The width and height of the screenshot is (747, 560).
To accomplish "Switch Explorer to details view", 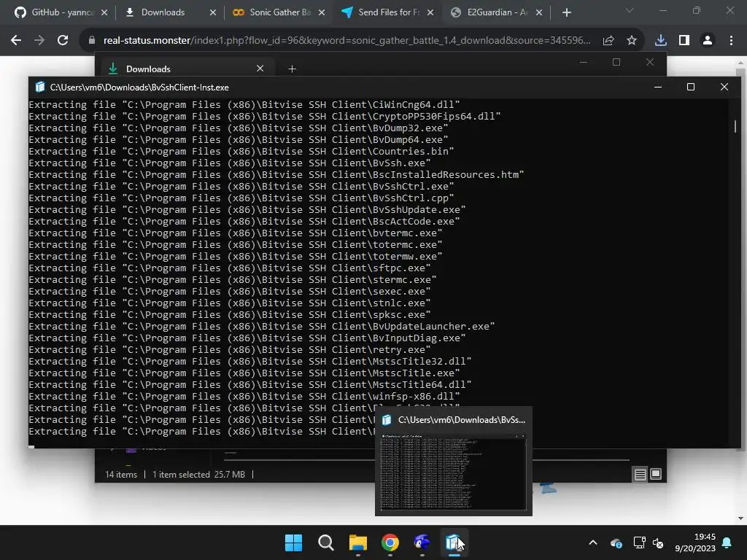I will click(640, 474).
